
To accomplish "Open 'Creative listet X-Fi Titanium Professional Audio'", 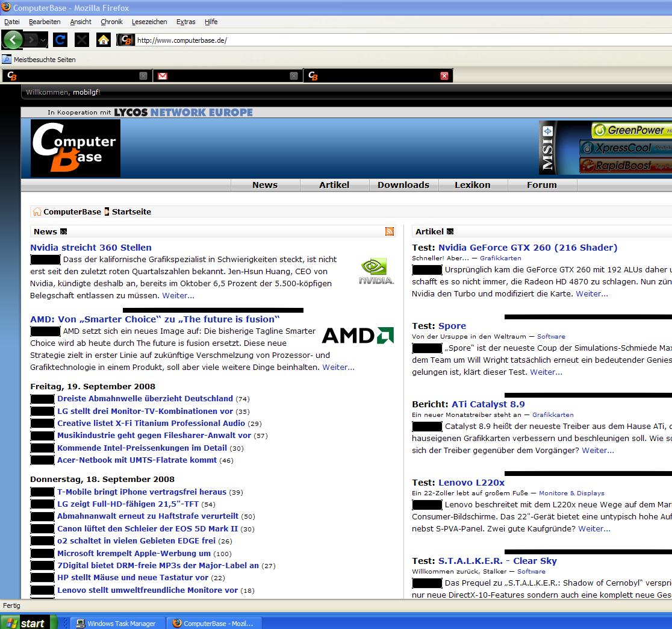I will click(151, 423).
